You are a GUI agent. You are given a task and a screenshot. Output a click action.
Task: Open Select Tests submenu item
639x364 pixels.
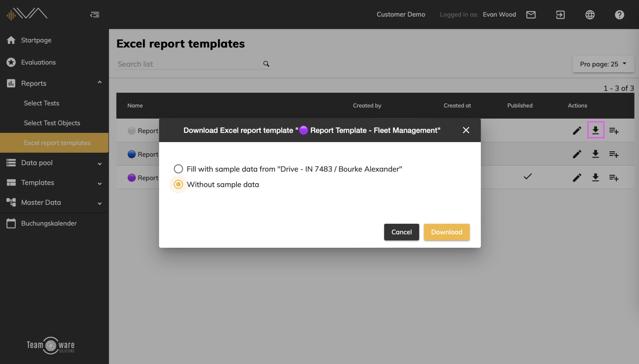coord(41,103)
